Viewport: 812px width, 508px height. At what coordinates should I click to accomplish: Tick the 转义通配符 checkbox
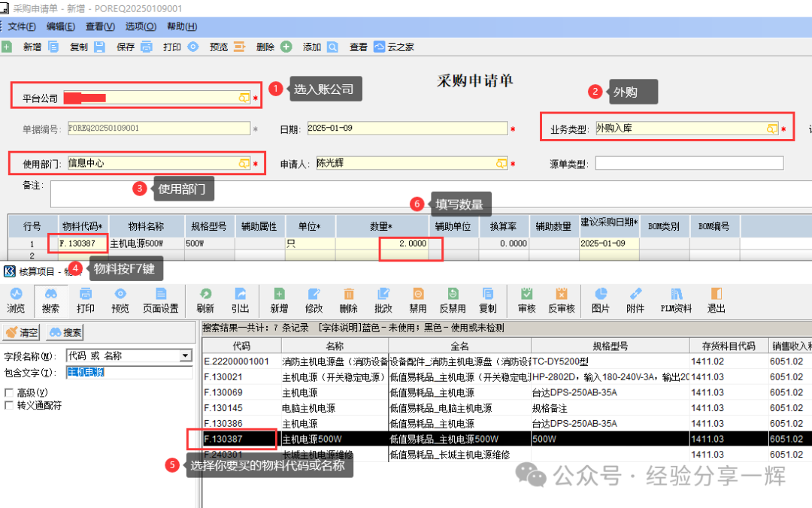[9, 405]
